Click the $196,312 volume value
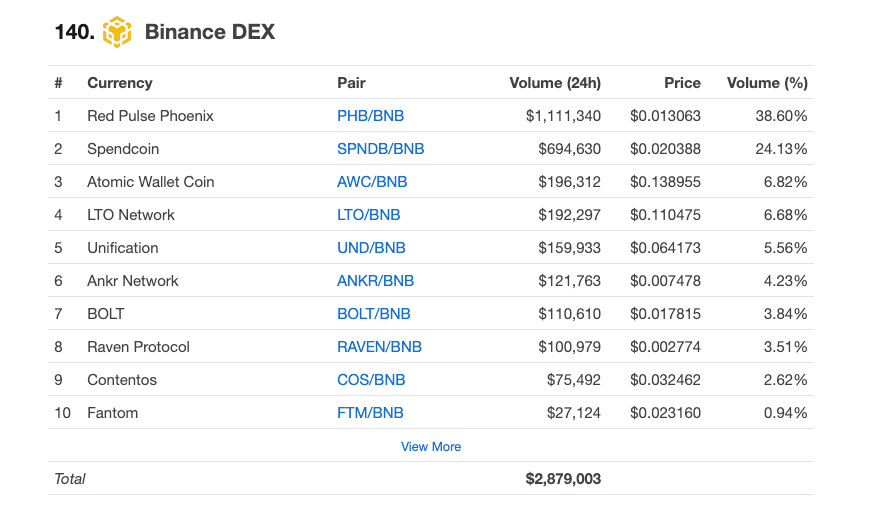This screenshot has width=869, height=516. pyautogui.click(x=569, y=182)
